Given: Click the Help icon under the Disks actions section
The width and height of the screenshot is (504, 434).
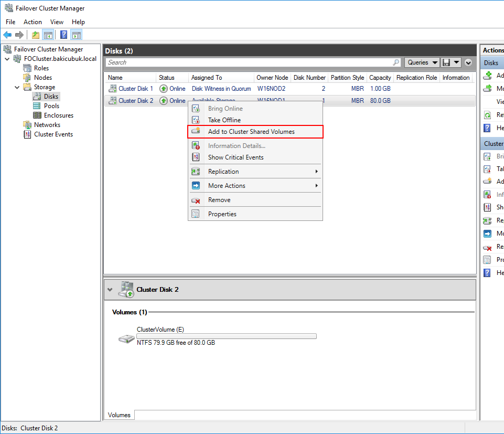Looking at the screenshot, I should pyautogui.click(x=487, y=128).
